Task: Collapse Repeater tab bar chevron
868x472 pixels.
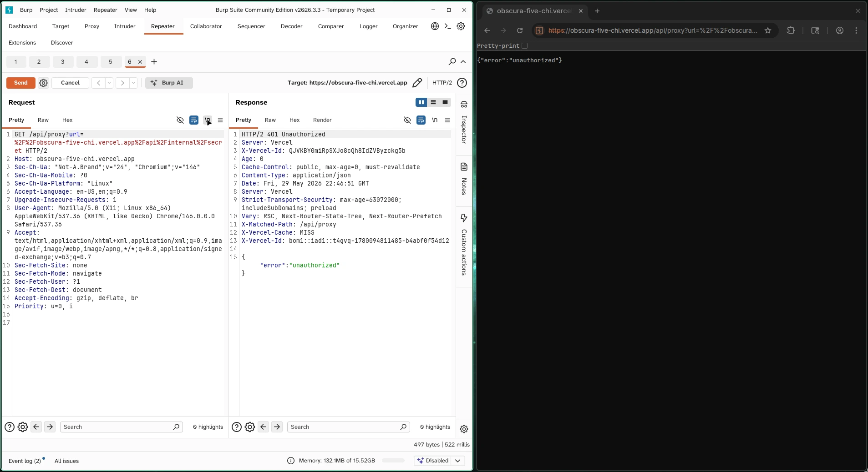Action: click(463, 62)
